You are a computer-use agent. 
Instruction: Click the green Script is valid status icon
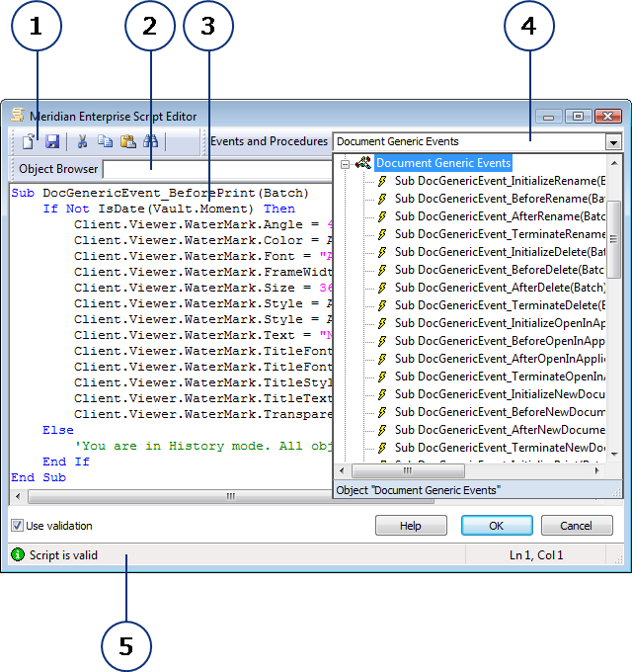[x=18, y=554]
